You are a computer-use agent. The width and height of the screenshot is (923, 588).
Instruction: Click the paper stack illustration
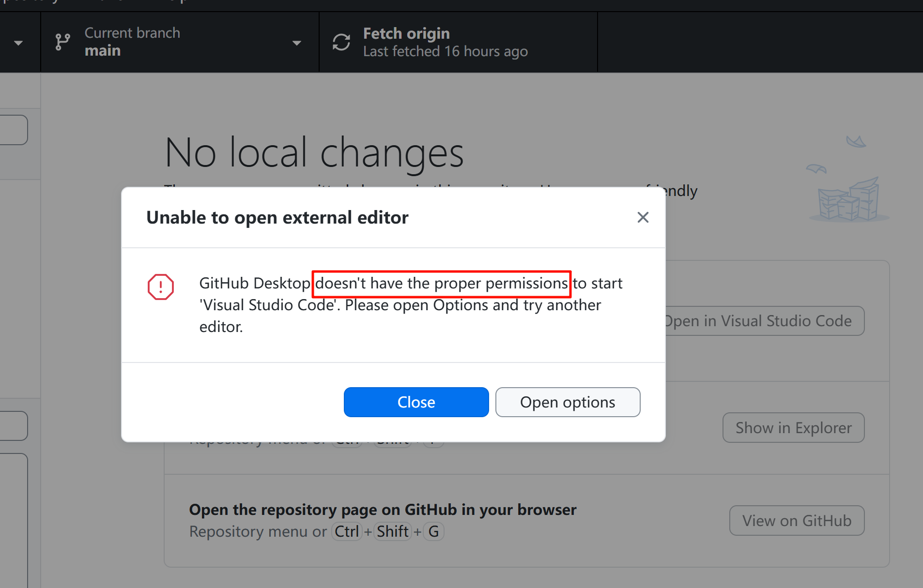[x=848, y=199]
